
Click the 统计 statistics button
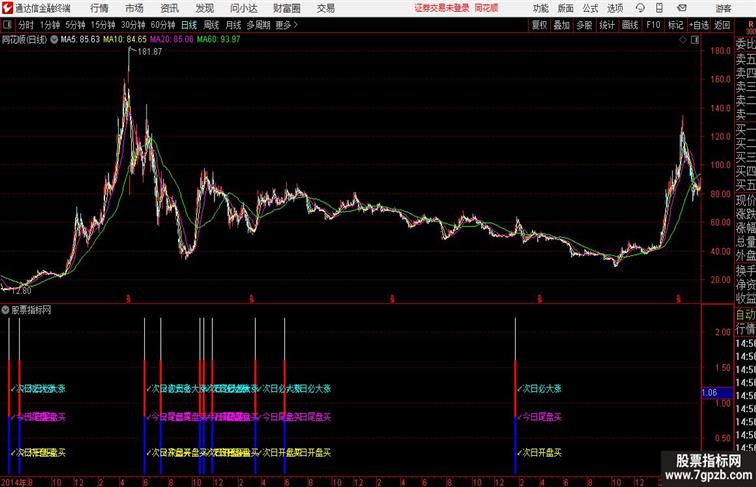[x=607, y=25]
